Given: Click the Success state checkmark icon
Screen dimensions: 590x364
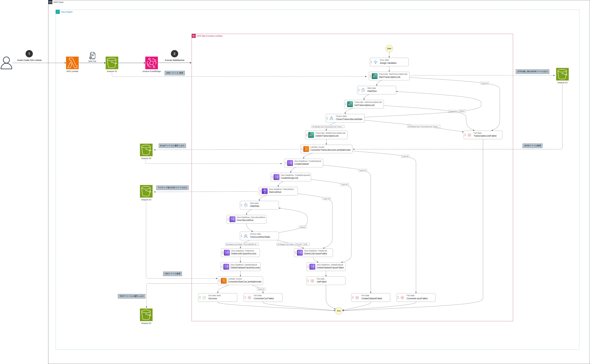Looking at the screenshot, I should [x=204, y=298].
